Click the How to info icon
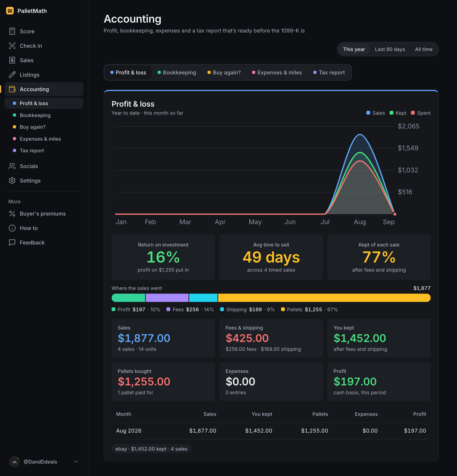 coord(12,228)
